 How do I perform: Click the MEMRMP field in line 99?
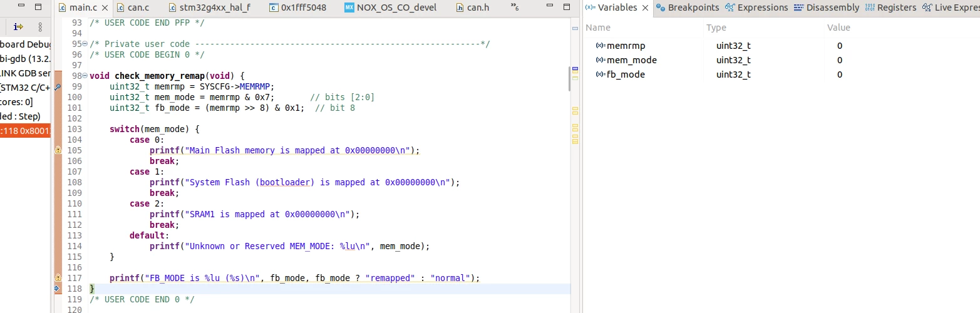pyautogui.click(x=255, y=86)
